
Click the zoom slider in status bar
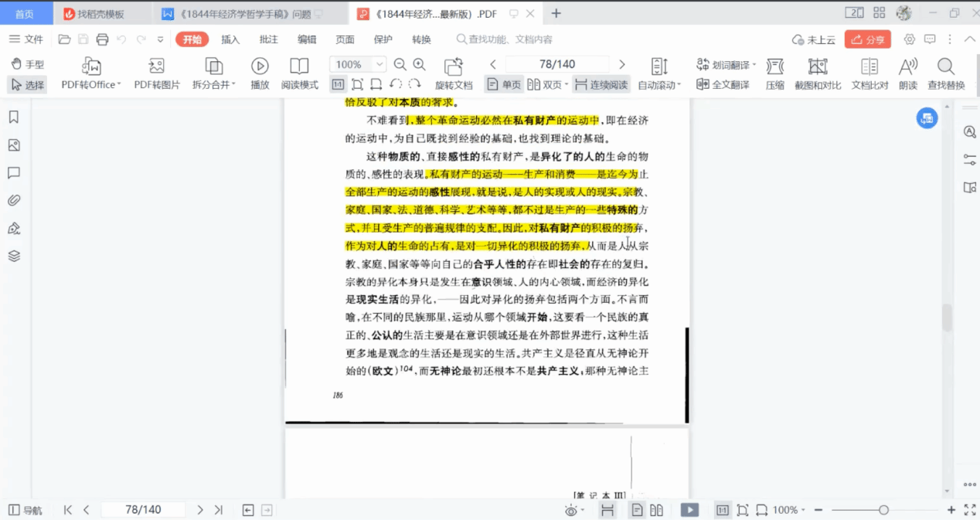click(883, 510)
